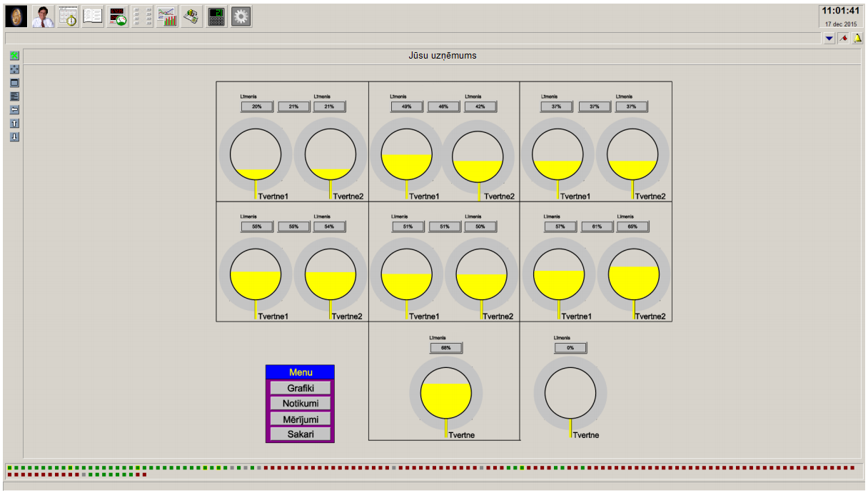Click the 17 dec 2015 date text
The width and height of the screenshot is (868, 493).
click(841, 24)
